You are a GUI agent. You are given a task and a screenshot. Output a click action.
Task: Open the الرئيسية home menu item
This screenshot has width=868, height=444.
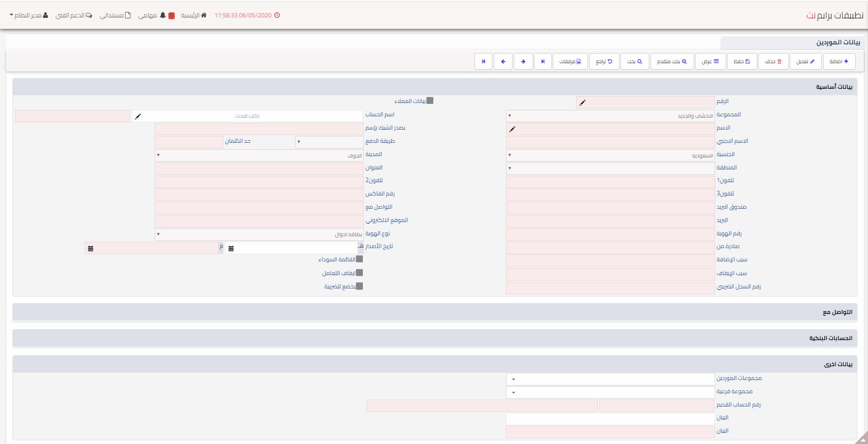coord(194,15)
